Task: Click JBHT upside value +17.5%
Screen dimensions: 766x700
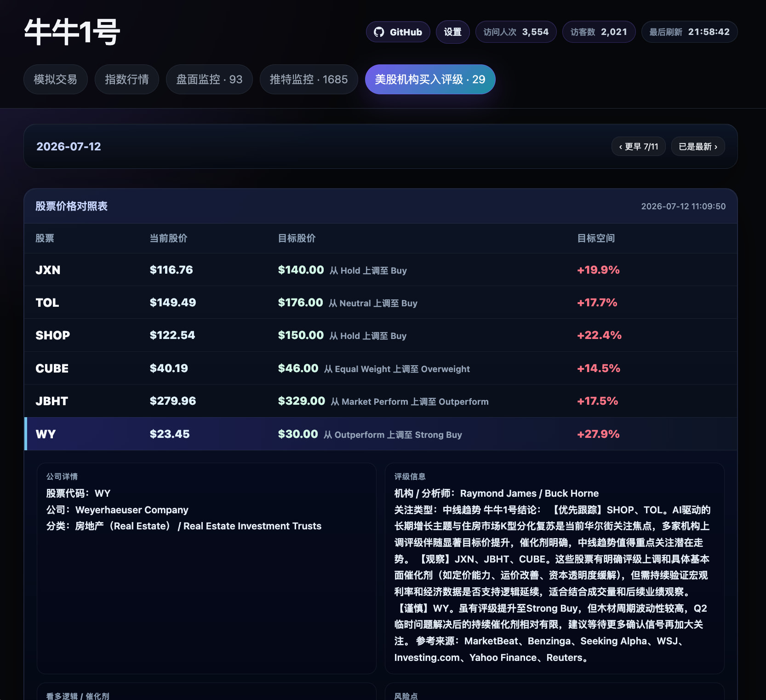Action: point(597,401)
